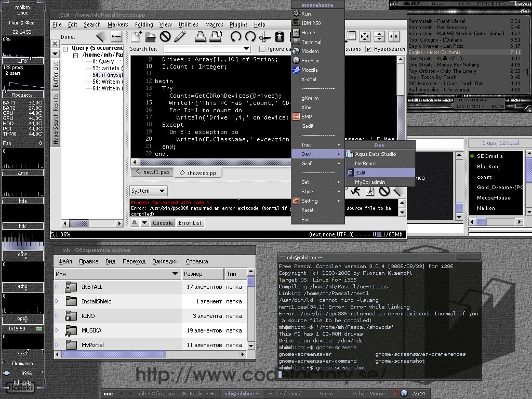Viewport: 532px width, 399px height.
Task: Click file browser horizontal scrollbar thumb
Action: pyautogui.click(x=113, y=354)
